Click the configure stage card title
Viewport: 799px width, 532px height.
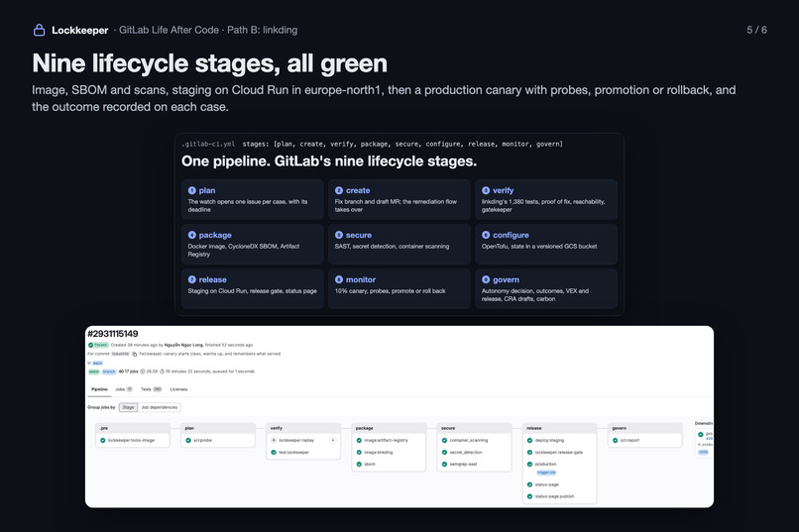pyautogui.click(x=511, y=235)
